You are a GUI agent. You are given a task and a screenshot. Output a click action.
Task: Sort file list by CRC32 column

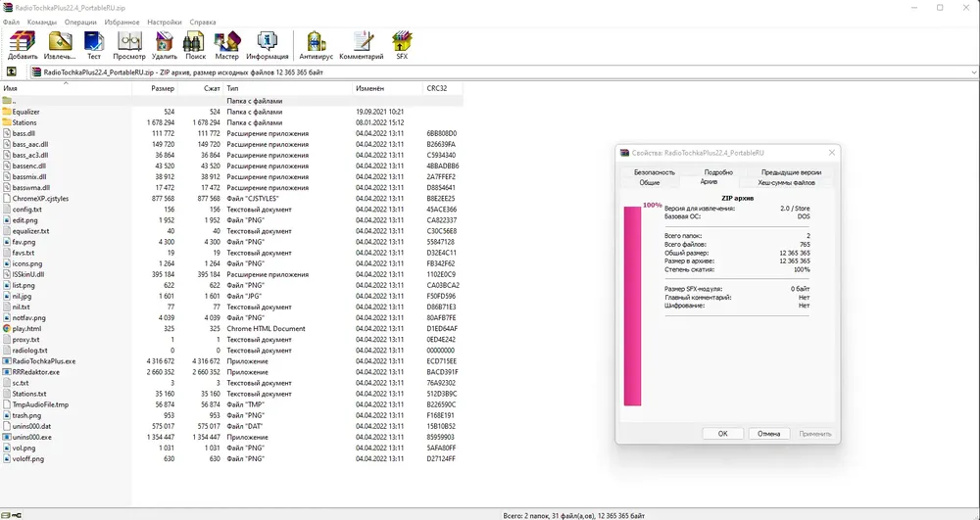pyautogui.click(x=443, y=89)
